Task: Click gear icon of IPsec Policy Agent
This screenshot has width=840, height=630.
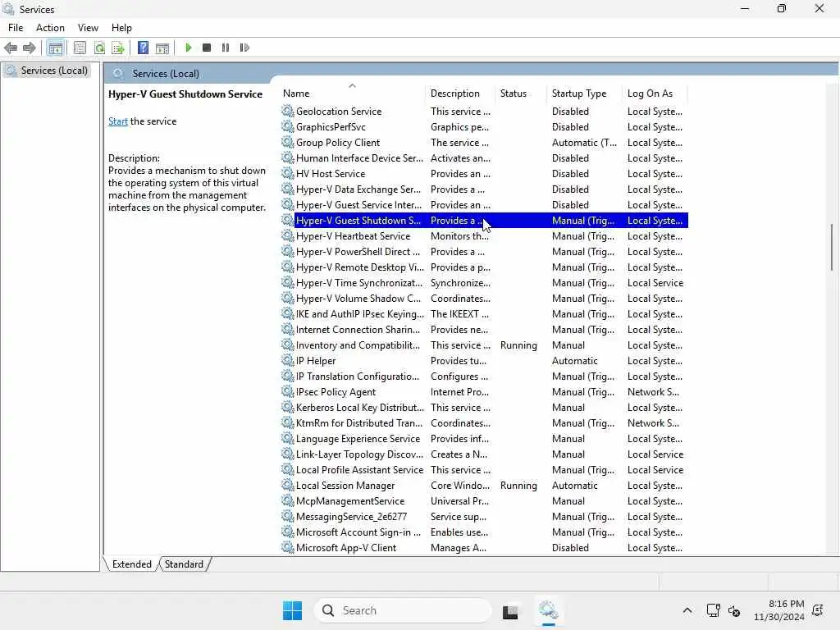Action: (x=288, y=391)
